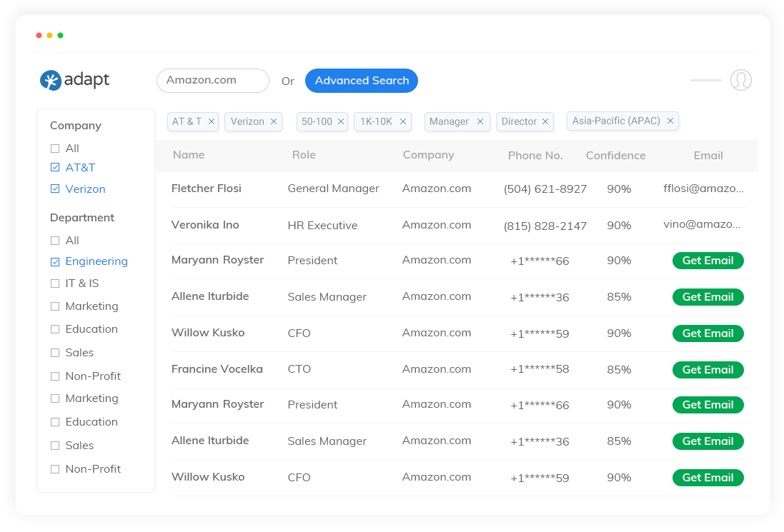Viewport: 784px width, 532px height.
Task: Uncheck the AT&T company checkbox
Action: [55, 168]
